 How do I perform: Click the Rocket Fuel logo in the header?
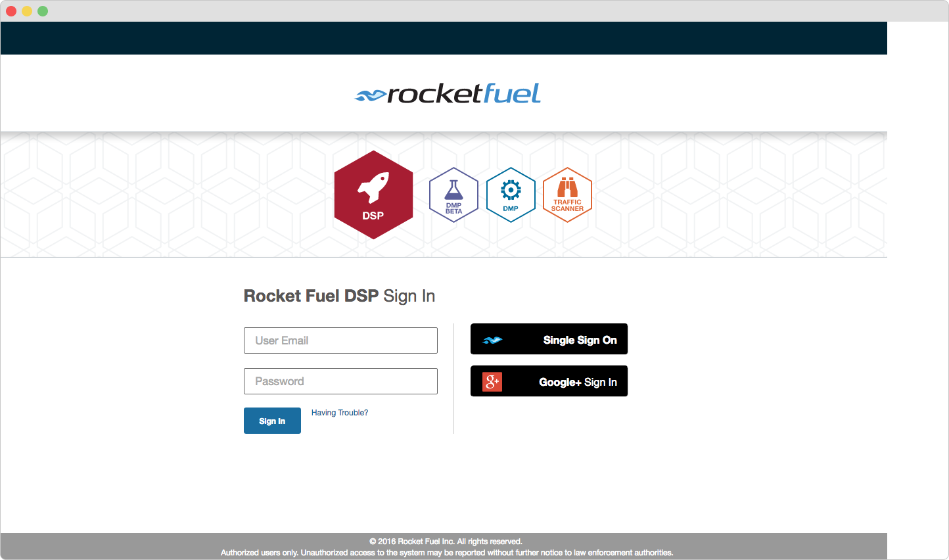[x=448, y=93]
